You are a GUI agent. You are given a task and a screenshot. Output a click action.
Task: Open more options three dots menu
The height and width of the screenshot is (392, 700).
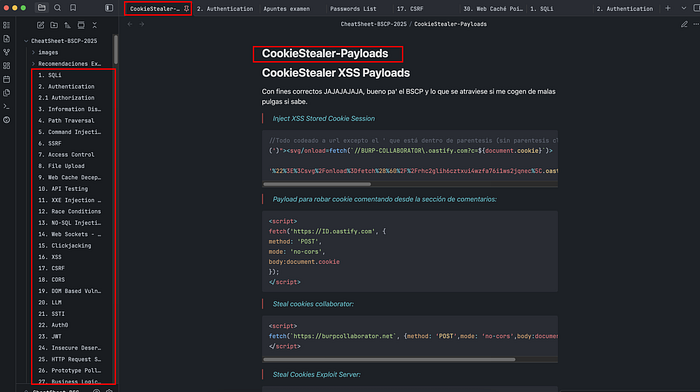pos(696,24)
